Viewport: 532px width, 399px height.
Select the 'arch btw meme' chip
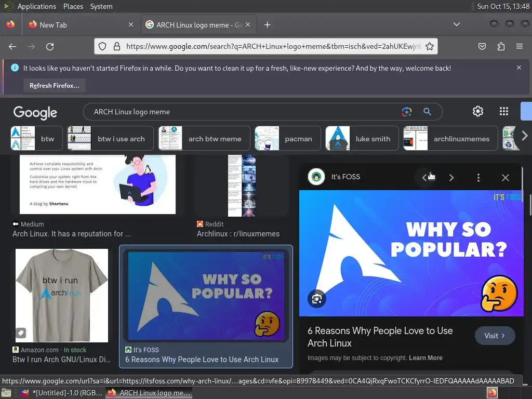[x=204, y=138]
